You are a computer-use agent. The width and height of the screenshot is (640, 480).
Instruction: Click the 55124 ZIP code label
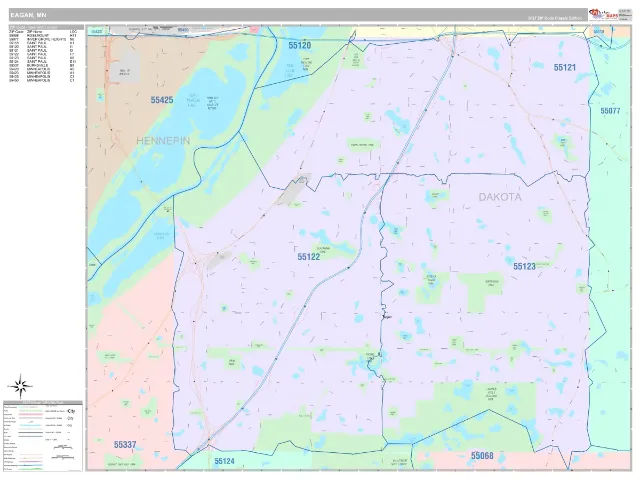(224, 461)
